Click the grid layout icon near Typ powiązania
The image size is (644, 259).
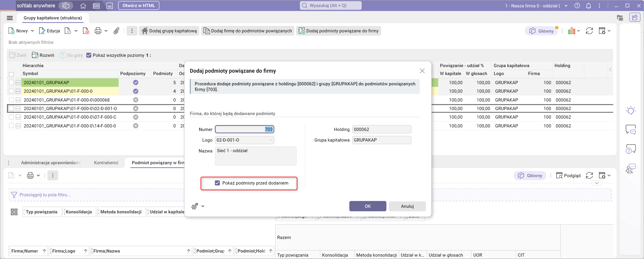point(14,212)
